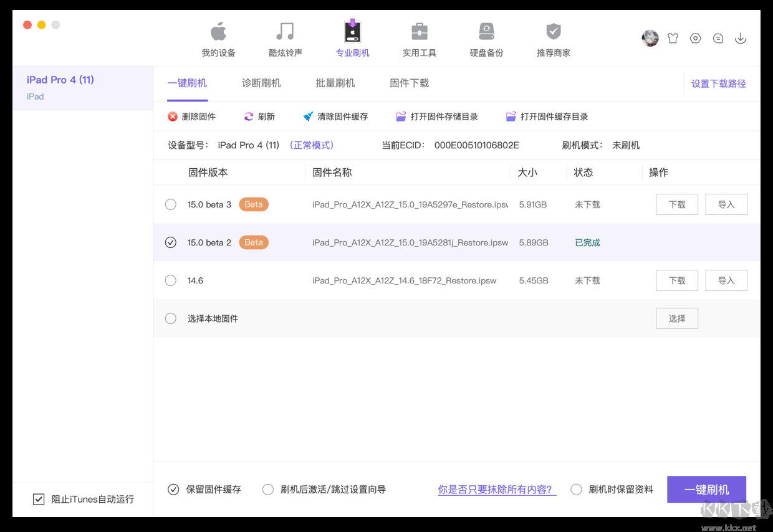Viewport: 773px width, 532px height.
Task: Enable 刷机后激活/跳过设置向导 option
Action: pos(268,490)
